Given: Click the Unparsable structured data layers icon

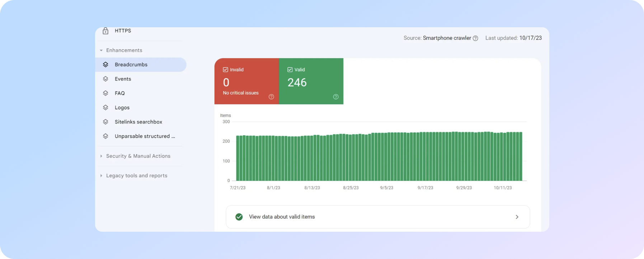Looking at the screenshot, I should click(x=105, y=136).
